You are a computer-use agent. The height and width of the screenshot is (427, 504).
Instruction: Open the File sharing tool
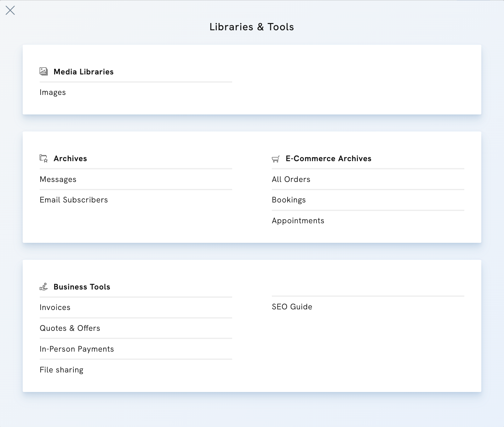61,370
